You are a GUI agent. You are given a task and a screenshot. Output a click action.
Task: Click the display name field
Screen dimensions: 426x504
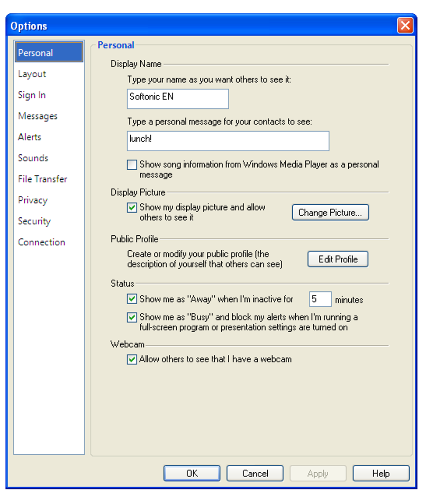[x=178, y=99]
